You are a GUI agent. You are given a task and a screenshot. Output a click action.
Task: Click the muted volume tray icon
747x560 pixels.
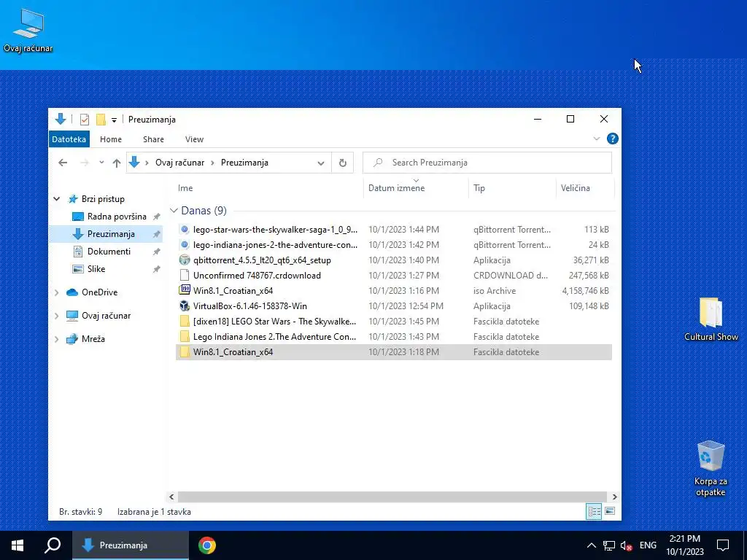[x=626, y=545]
